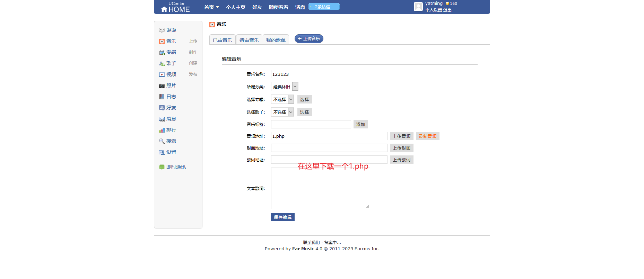Screen dimensions: 644x279
Task: Click the 联系我们 footer link
Action: pos(312,243)
